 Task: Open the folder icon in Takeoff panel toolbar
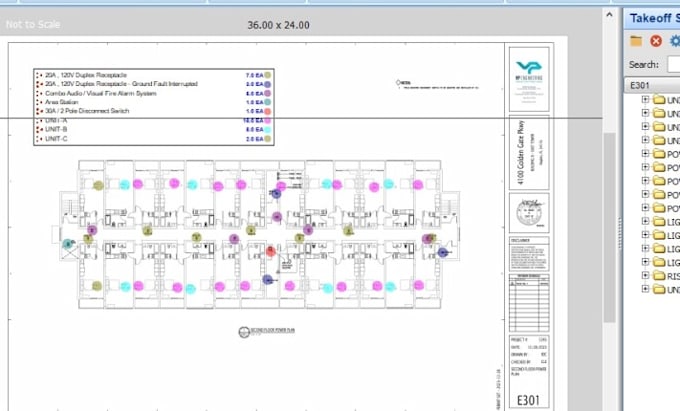click(636, 41)
